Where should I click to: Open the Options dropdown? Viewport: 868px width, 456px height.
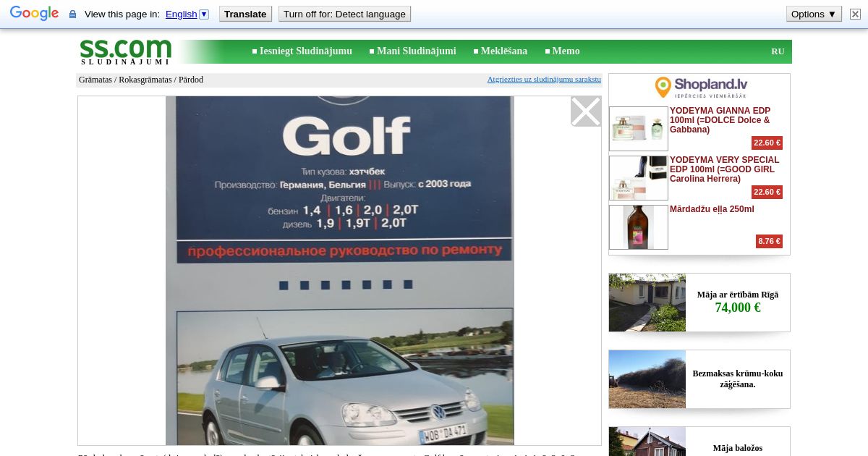tap(814, 14)
